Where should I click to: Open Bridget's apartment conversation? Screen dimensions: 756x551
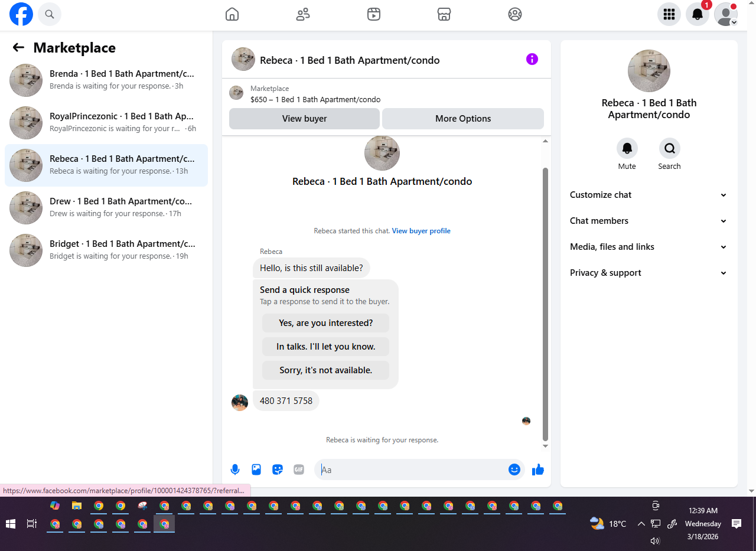coord(106,250)
